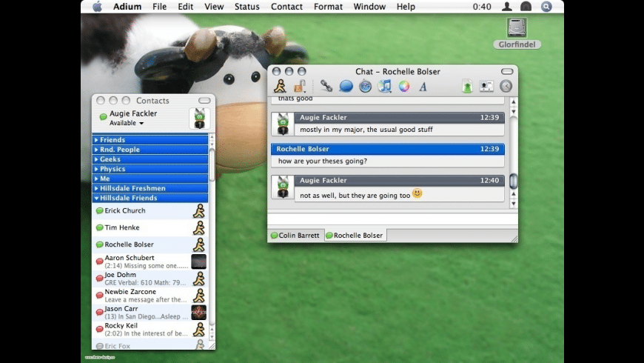This screenshot has height=363, width=644.
Task: Select contact Newbie Zarcone
Action: click(150, 295)
